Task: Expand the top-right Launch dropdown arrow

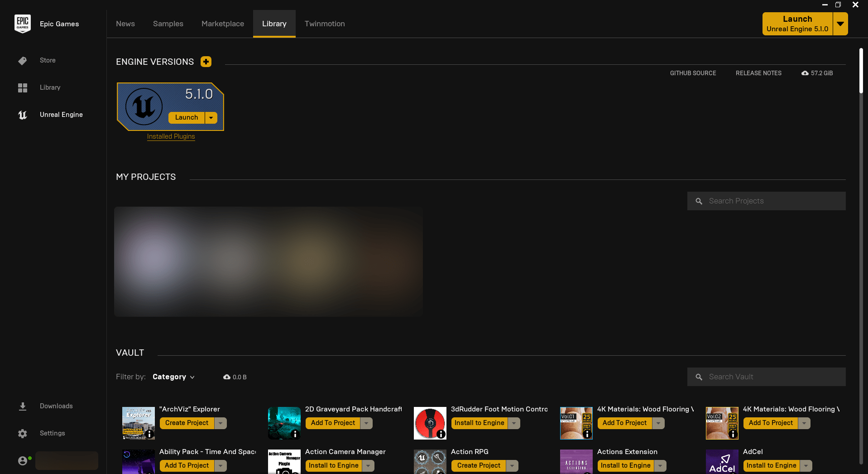Action: pos(840,24)
